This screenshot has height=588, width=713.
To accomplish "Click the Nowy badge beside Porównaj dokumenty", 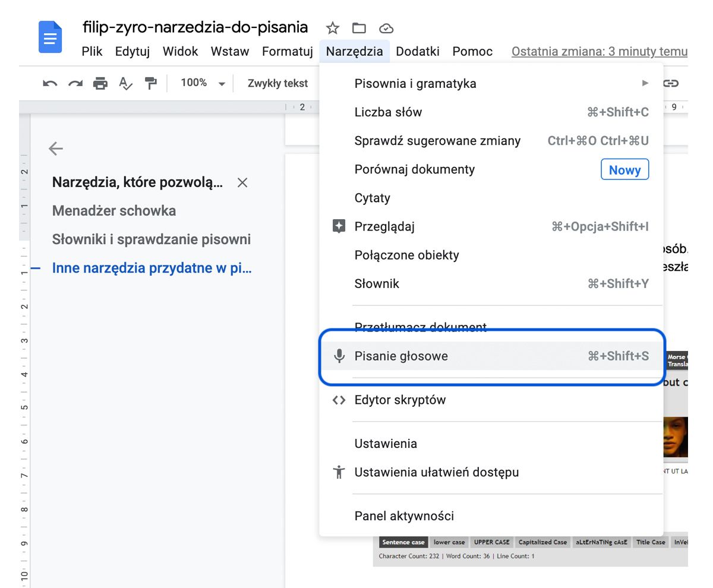I will pos(624,170).
